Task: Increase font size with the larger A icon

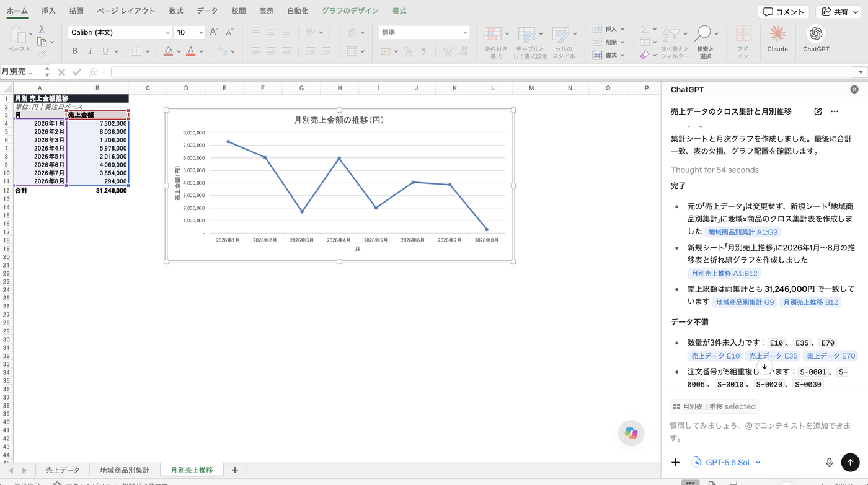Action: 214,32
